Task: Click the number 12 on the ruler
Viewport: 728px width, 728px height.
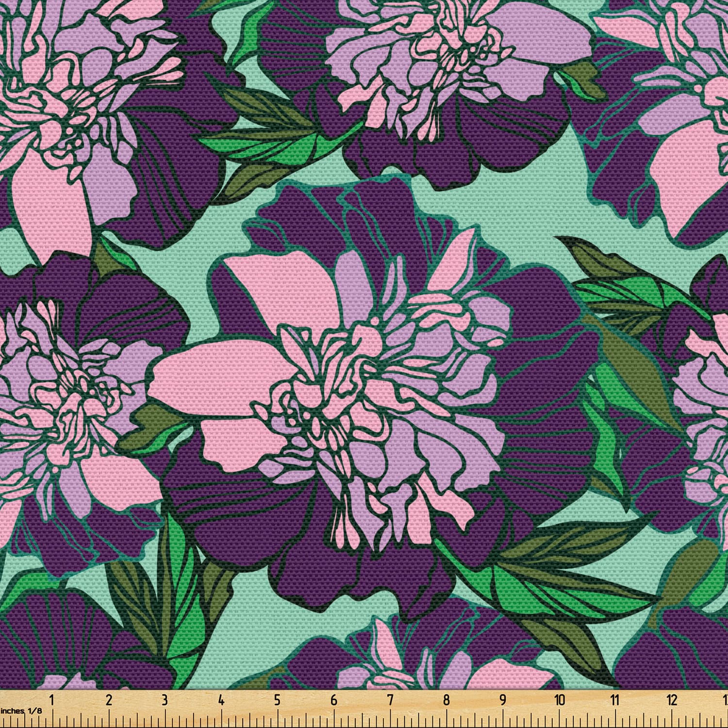Action: [x=672, y=699]
